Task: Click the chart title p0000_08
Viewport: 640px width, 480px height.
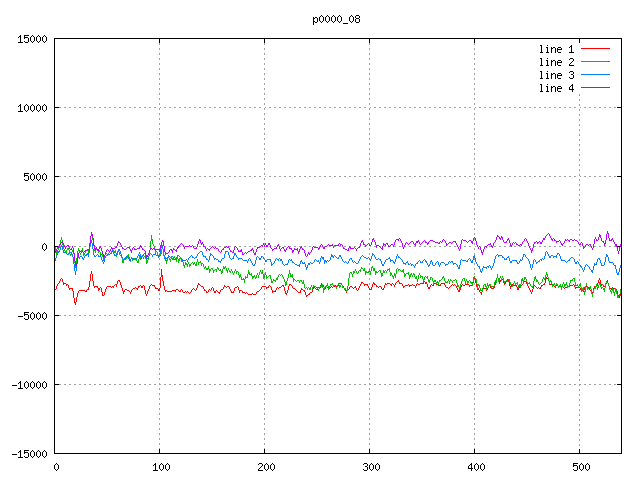Action: coord(336,19)
